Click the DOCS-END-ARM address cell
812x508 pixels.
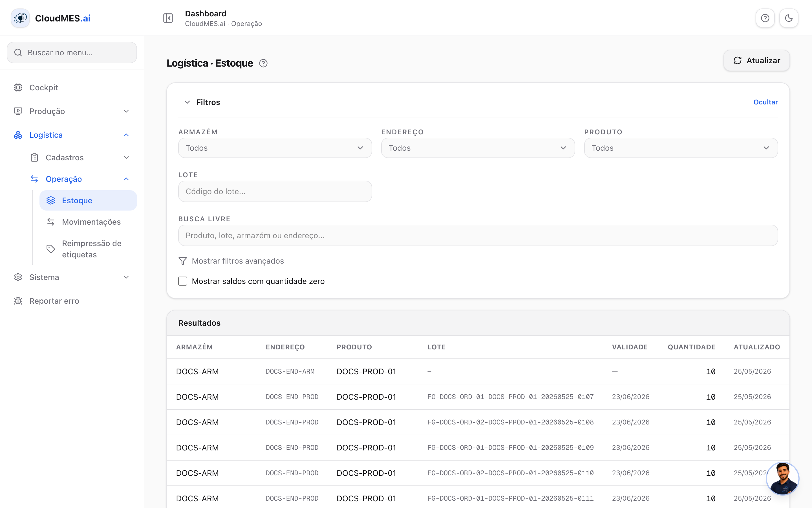coord(290,371)
